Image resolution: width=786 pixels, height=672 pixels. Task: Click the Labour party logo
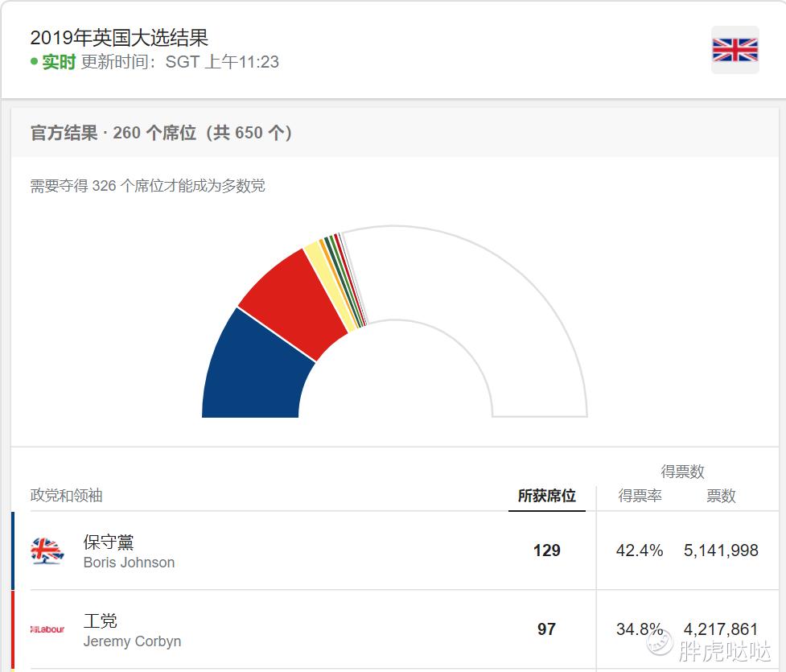click(x=47, y=629)
